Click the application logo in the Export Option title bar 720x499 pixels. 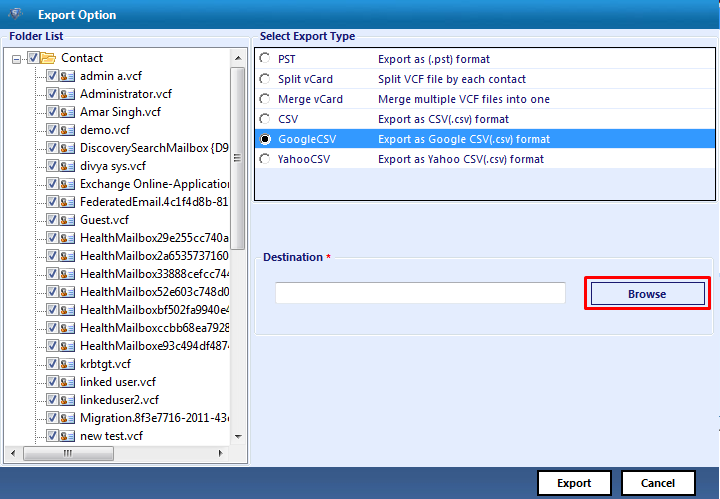pos(16,14)
